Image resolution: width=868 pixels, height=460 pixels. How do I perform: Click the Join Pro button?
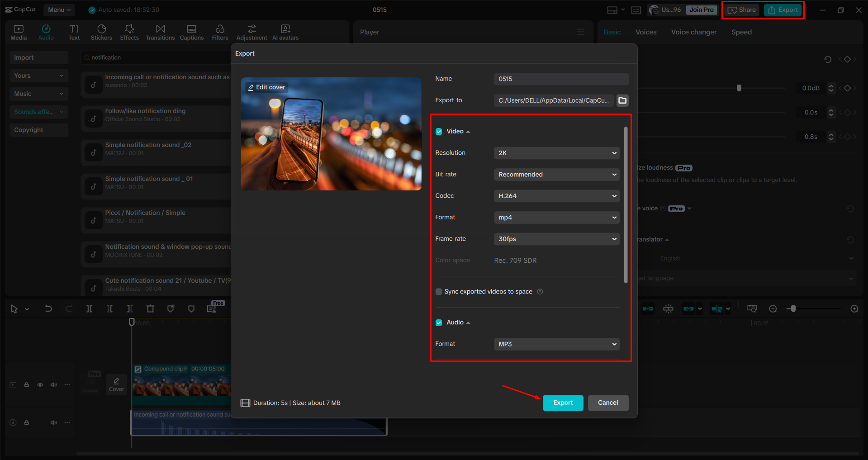(701, 9)
